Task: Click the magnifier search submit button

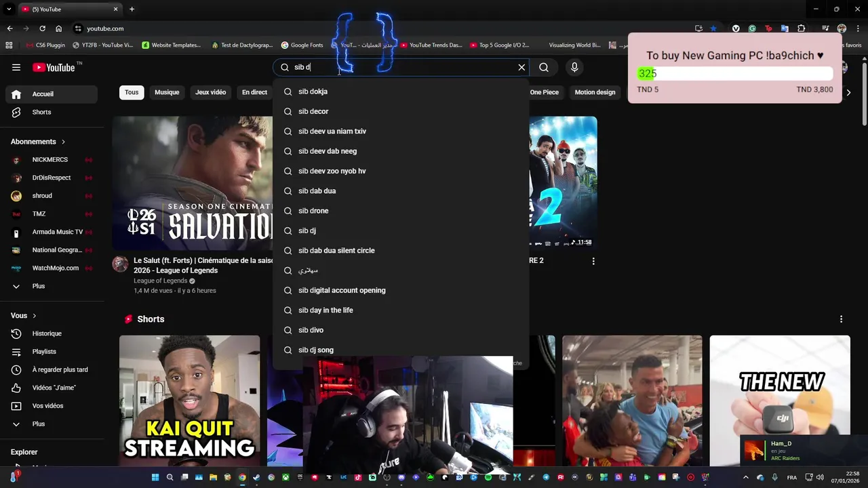Action: tap(544, 67)
